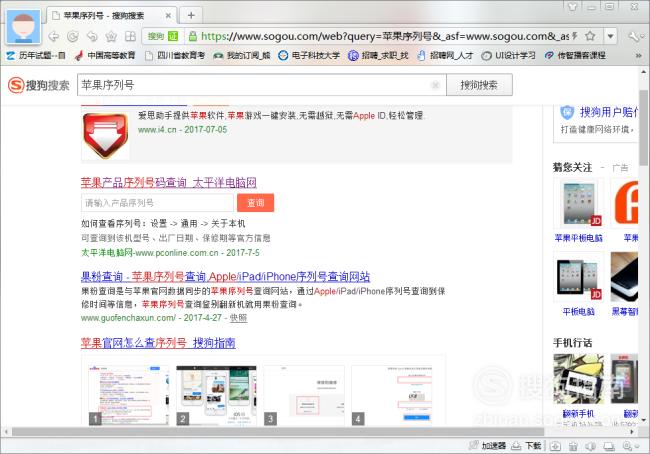Open guide step 1 thumbnail
This screenshot has height=454, width=650.
coord(129,395)
